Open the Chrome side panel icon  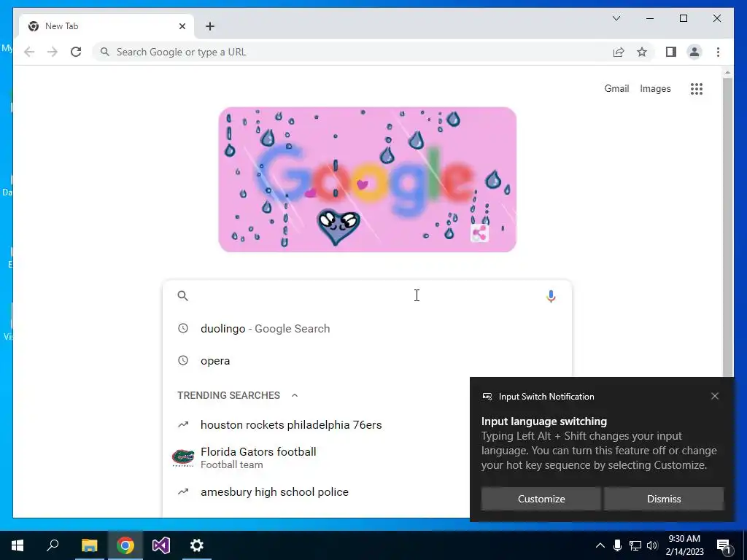tap(671, 52)
